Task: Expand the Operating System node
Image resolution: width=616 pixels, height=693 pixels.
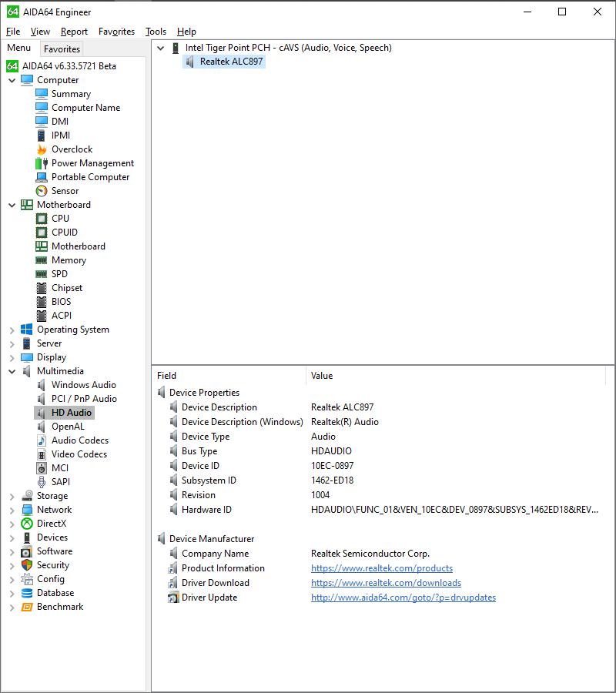Action: pyautogui.click(x=12, y=330)
